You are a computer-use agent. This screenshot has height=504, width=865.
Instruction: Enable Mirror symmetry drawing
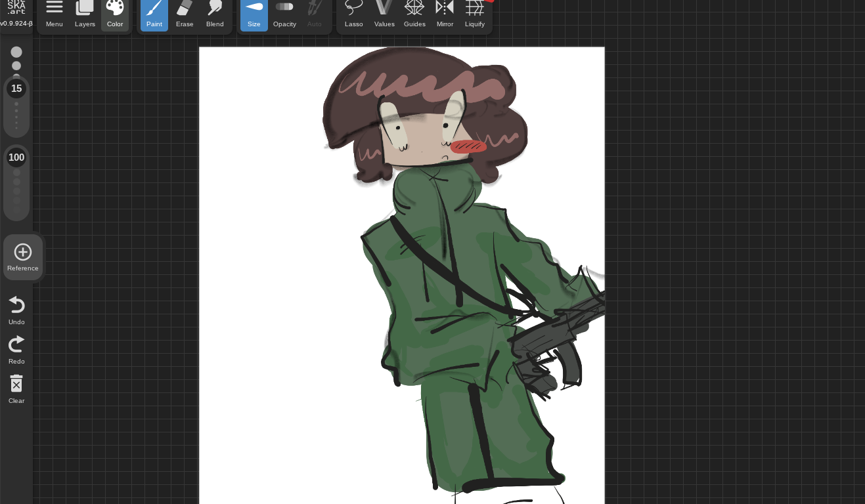(445, 14)
